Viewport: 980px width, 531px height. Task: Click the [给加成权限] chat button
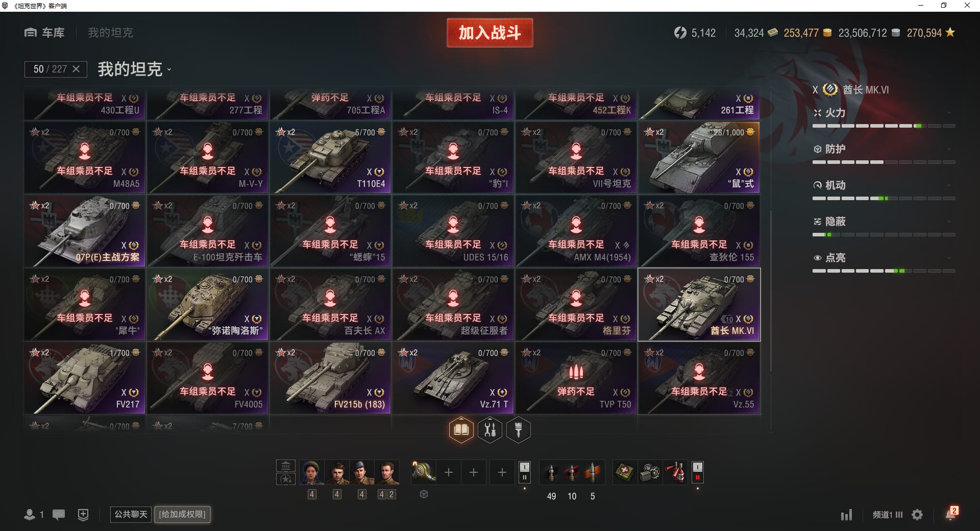[x=182, y=514]
